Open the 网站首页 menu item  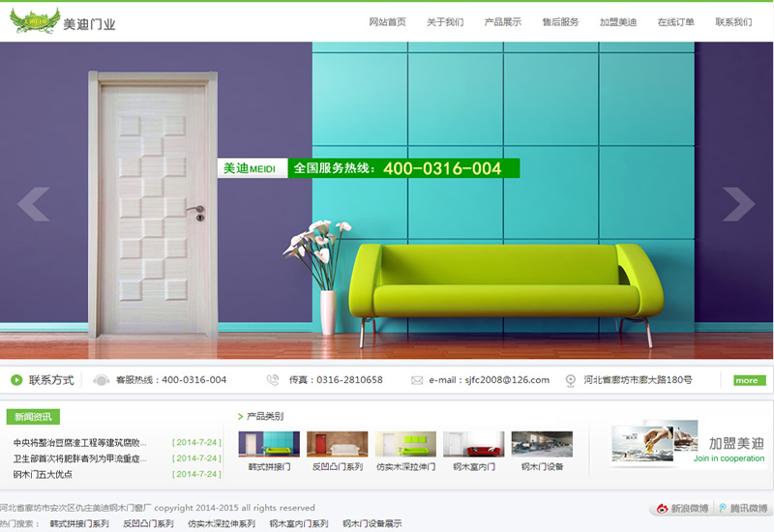click(388, 22)
